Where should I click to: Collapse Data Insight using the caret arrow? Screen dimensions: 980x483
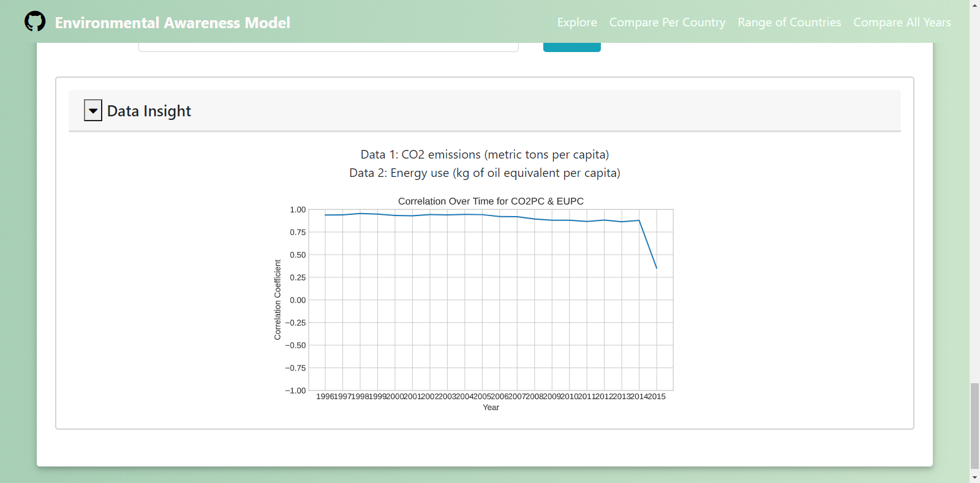click(x=93, y=111)
